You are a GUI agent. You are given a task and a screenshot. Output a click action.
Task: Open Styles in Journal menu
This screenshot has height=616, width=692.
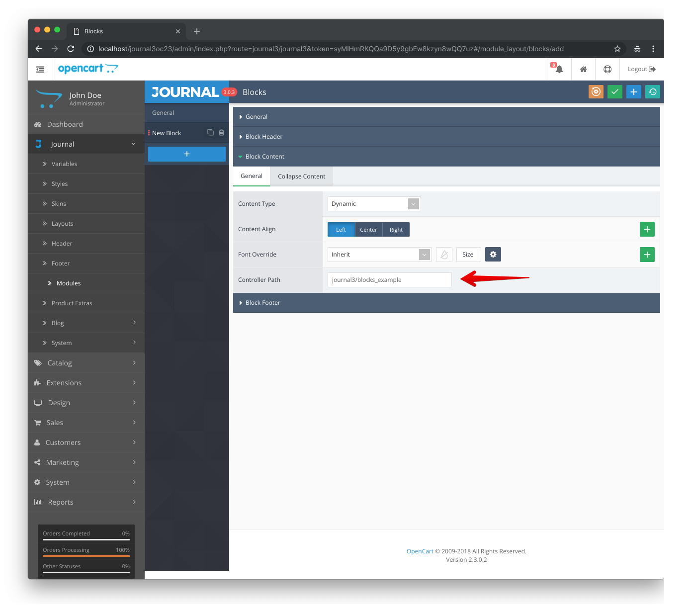pos(86,184)
